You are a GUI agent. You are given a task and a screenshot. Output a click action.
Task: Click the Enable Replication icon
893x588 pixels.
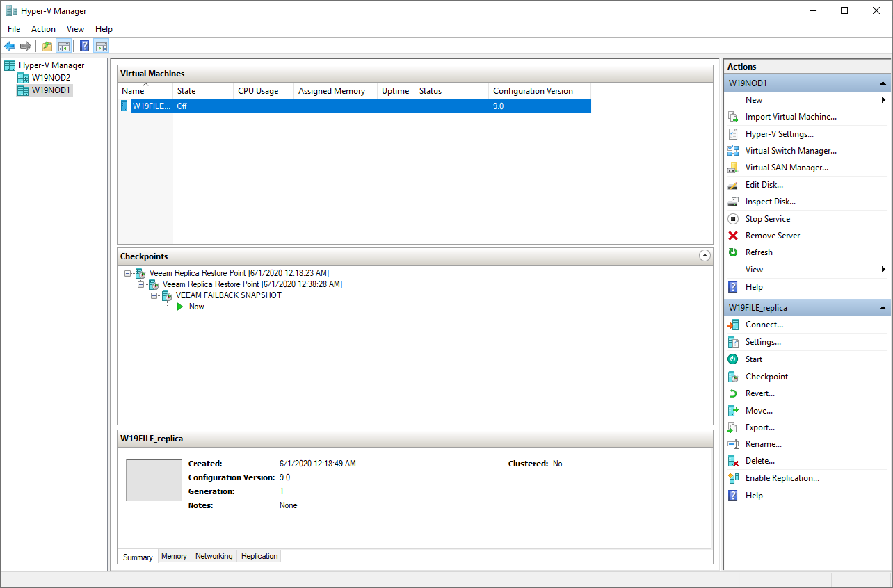click(x=732, y=478)
